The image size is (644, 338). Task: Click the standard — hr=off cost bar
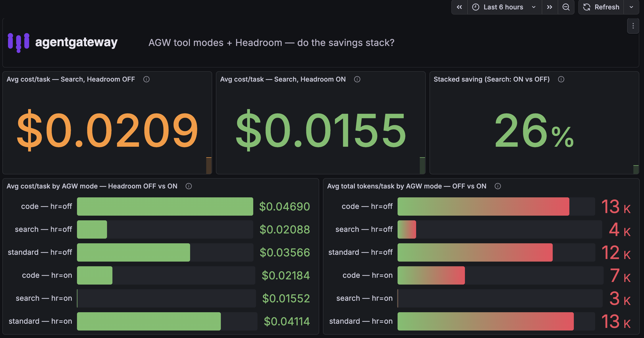[134, 252]
